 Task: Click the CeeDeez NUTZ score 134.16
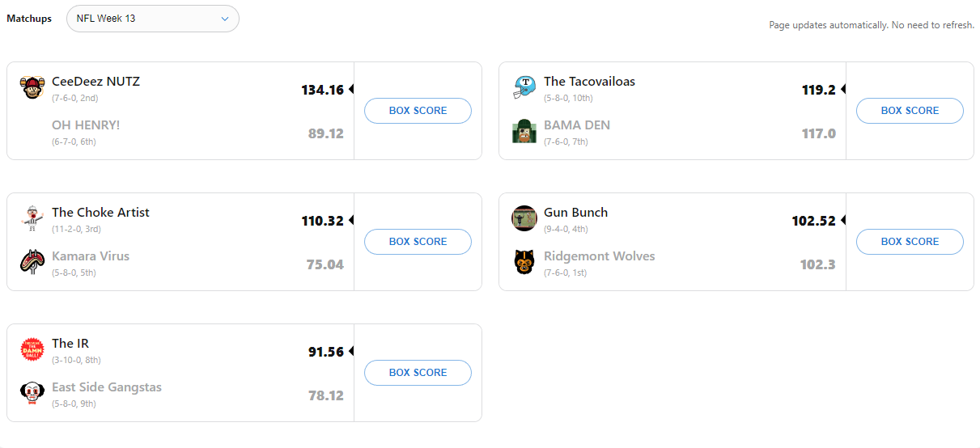[x=322, y=90]
